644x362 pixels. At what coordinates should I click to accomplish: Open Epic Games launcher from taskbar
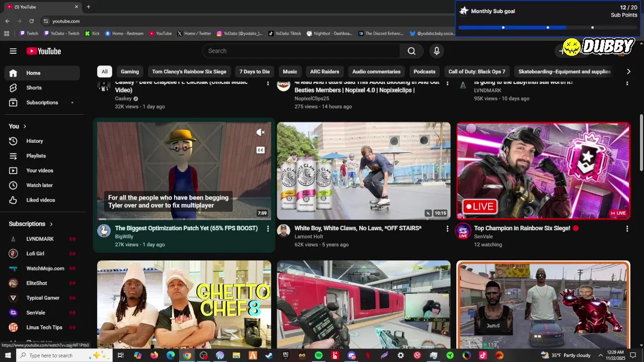coord(286,355)
